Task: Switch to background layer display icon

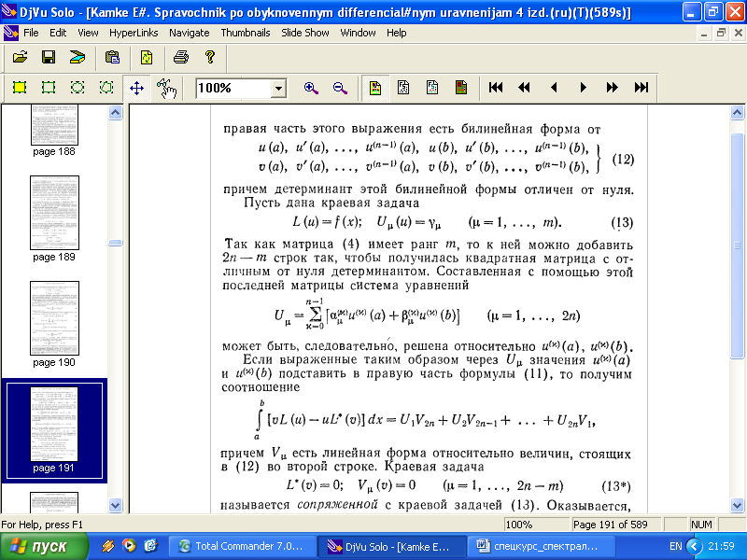Action: (x=461, y=88)
